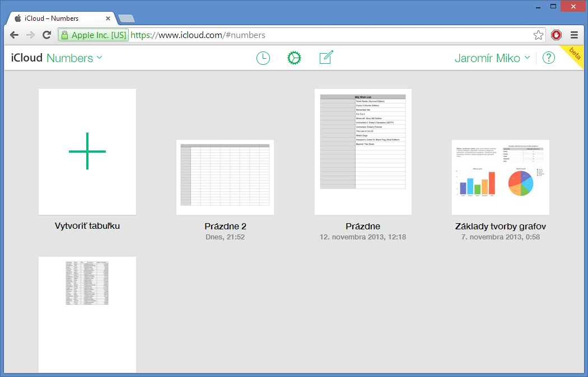Close the iCloud – Numbers tab
The image size is (588, 377).
(108, 18)
